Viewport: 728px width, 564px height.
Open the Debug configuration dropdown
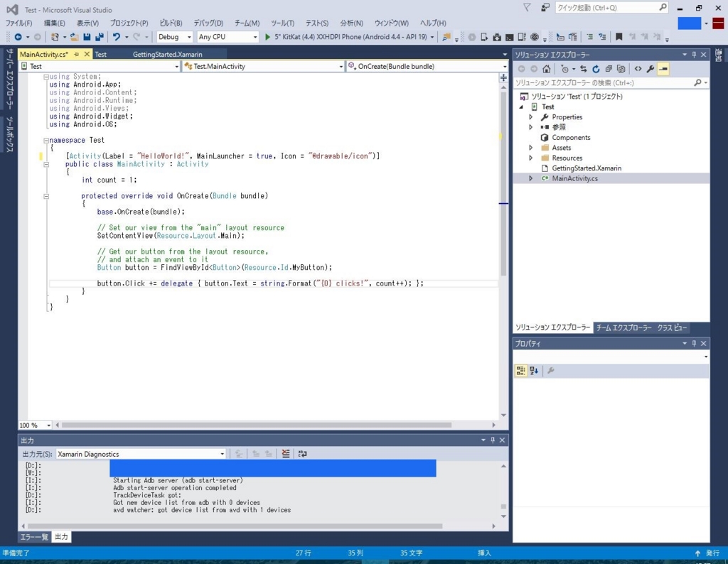[x=175, y=37]
